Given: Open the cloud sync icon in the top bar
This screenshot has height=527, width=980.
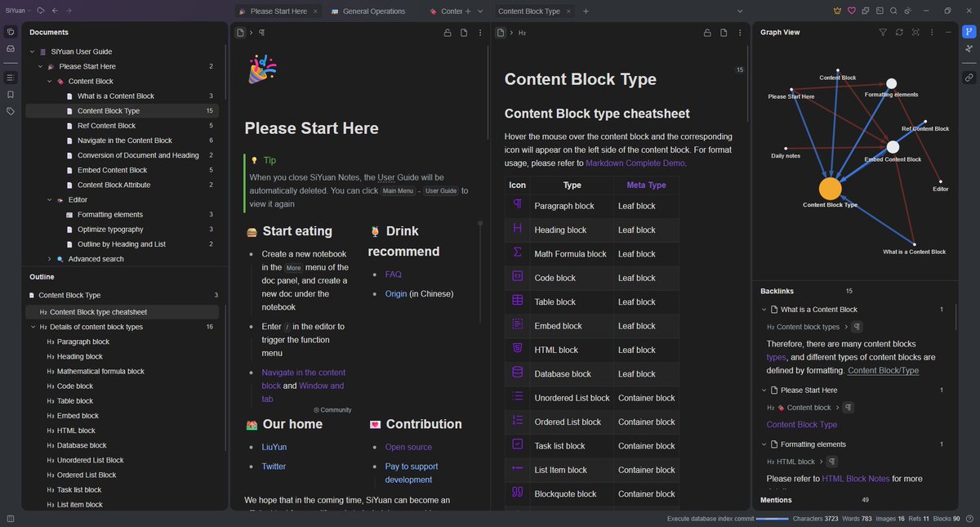Looking at the screenshot, I should (40, 11).
